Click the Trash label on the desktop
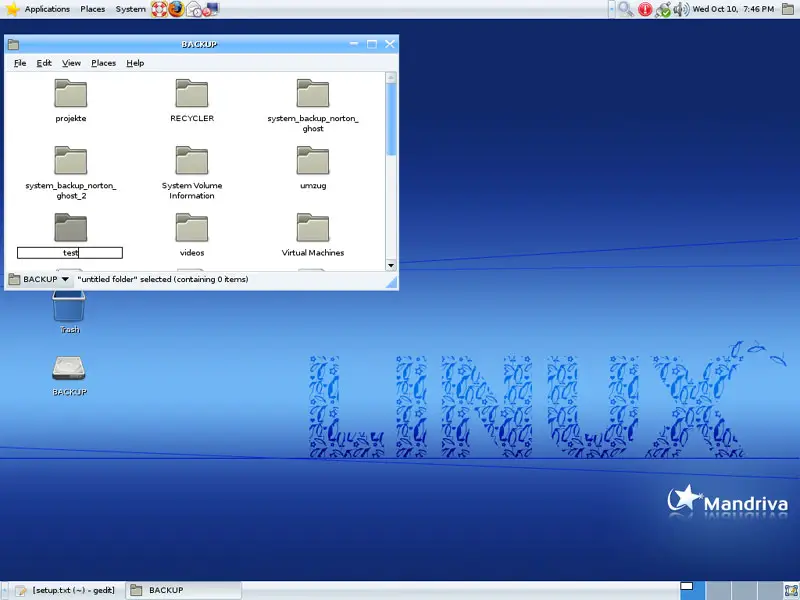 click(x=70, y=330)
